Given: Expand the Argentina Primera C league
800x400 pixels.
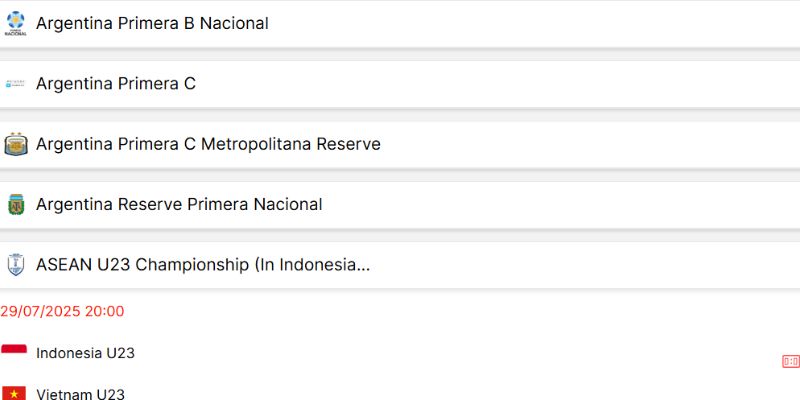Looking at the screenshot, I should pos(116,84).
